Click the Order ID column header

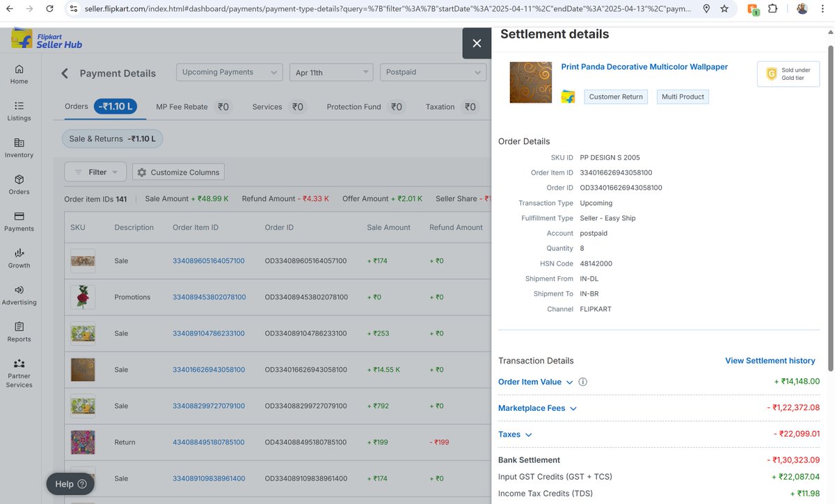279,227
